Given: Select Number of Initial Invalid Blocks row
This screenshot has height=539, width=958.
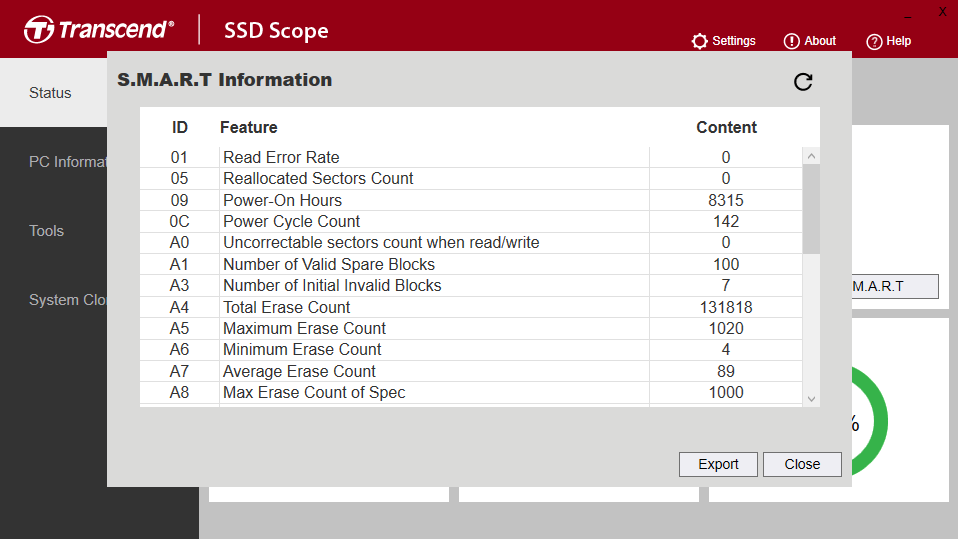Looking at the screenshot, I should point(471,285).
